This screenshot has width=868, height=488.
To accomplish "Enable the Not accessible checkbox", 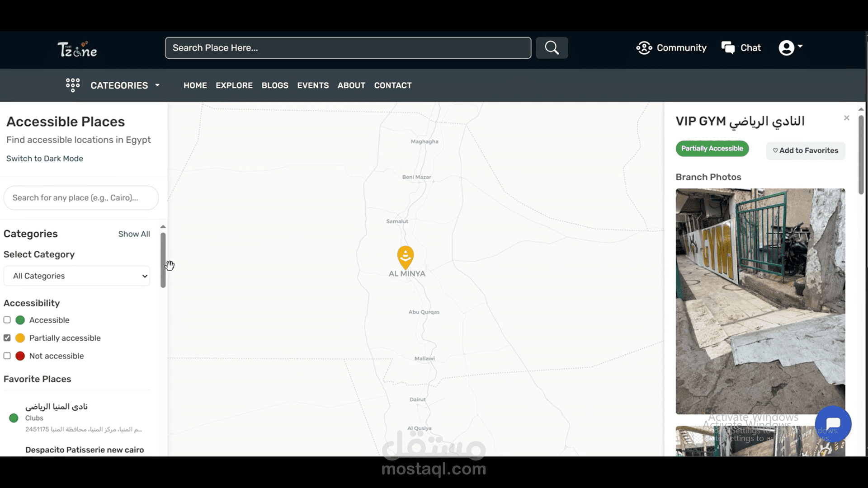I will pos(7,356).
